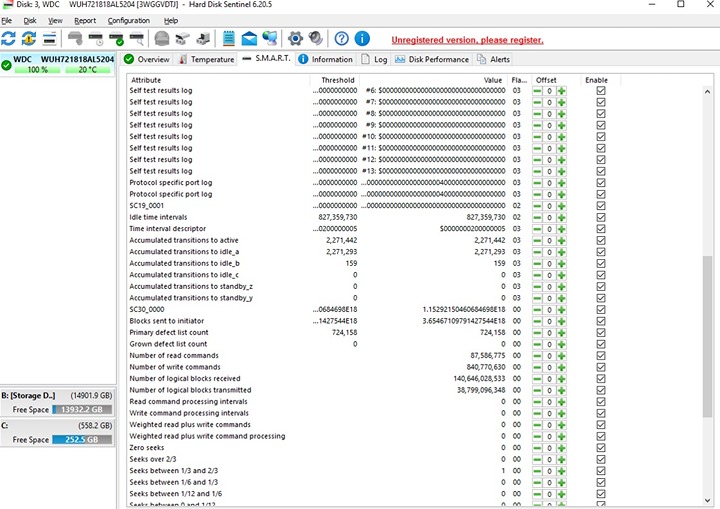Increase offset for Idle time intervals

point(561,217)
